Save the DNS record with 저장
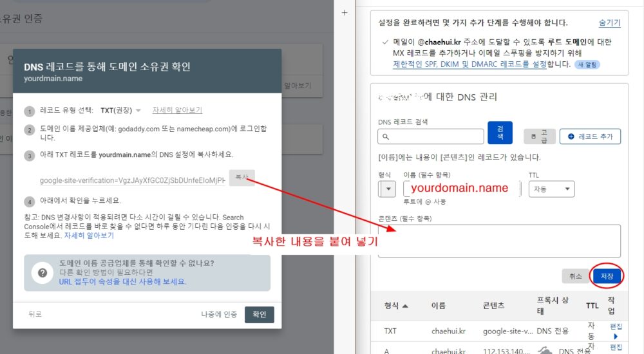Screen dimensions: 644x354 coord(607,276)
